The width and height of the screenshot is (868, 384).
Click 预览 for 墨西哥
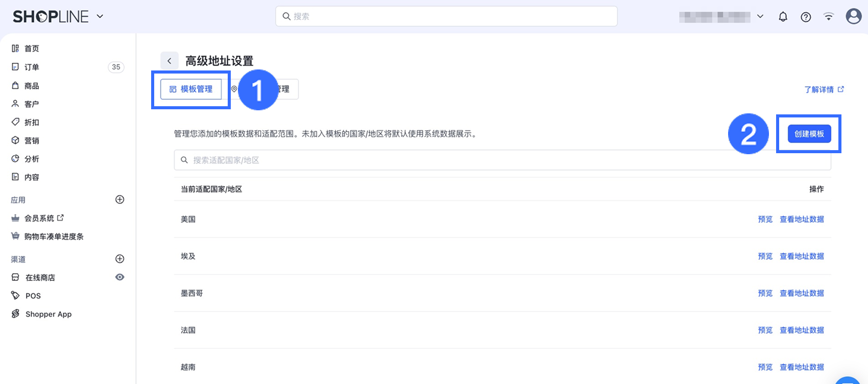click(765, 293)
